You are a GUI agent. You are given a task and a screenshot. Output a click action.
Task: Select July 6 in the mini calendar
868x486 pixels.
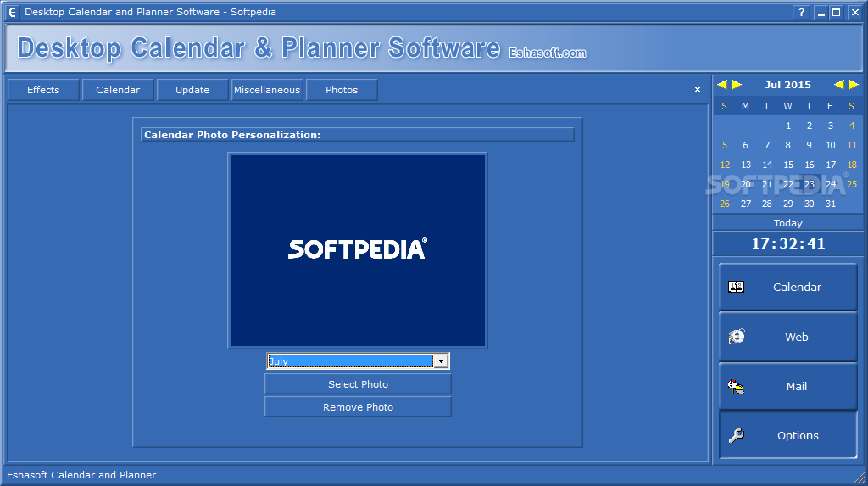coord(746,145)
